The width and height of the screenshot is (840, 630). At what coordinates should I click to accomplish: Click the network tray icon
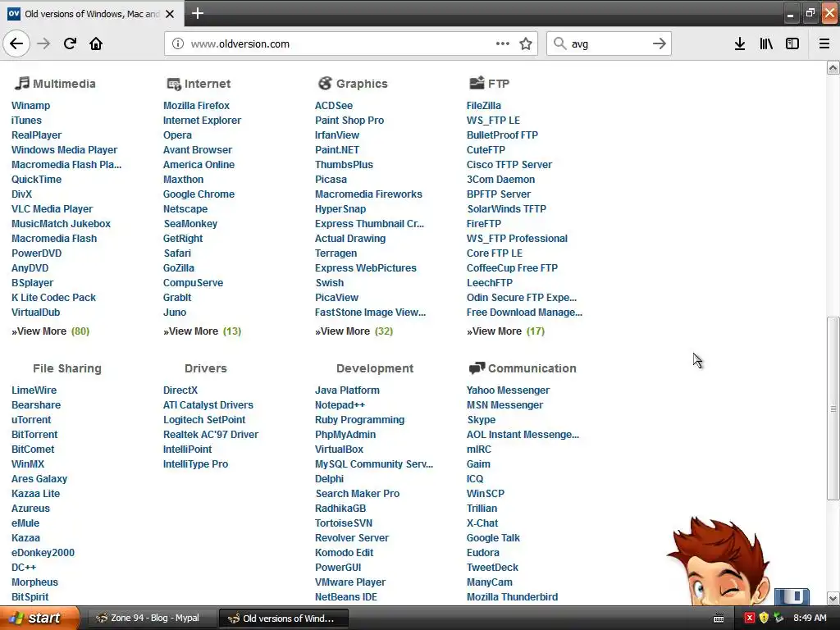pyautogui.click(x=779, y=619)
